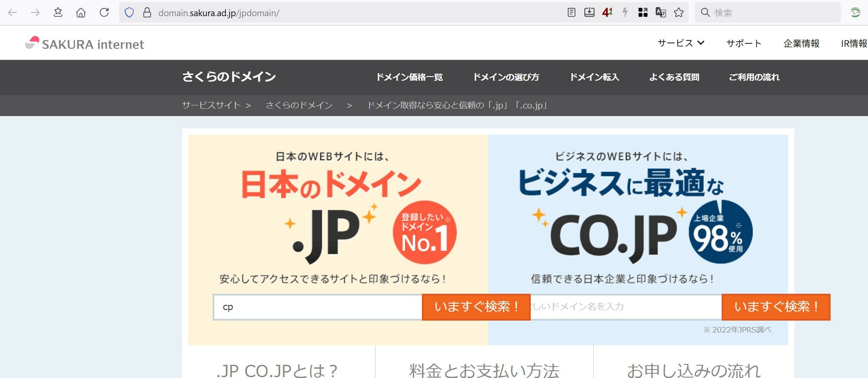
Task: Click the ビジネスに最適な CO.JP banner graphic
Action: 638,240
